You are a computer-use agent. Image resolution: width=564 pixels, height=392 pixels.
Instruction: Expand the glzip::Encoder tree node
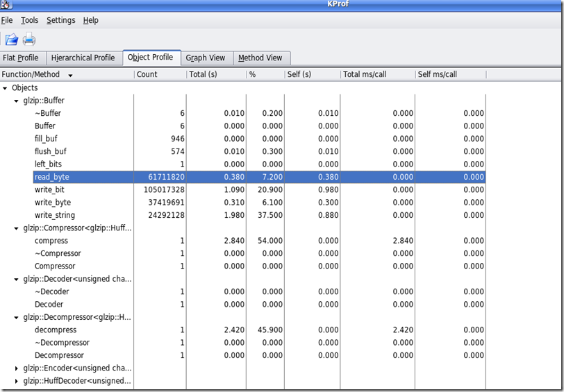coord(17,368)
